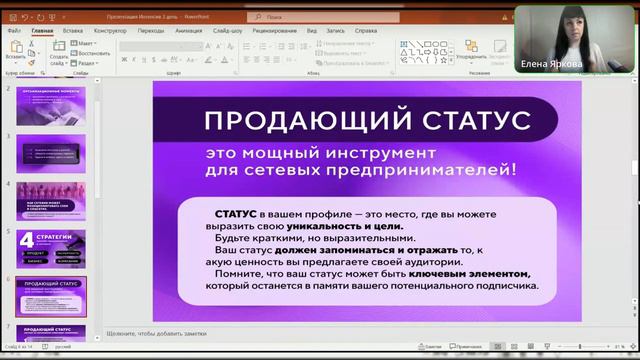
Task: Click the start-from-beginning presentation icon in title bar
Action: pyautogui.click(x=52, y=17)
